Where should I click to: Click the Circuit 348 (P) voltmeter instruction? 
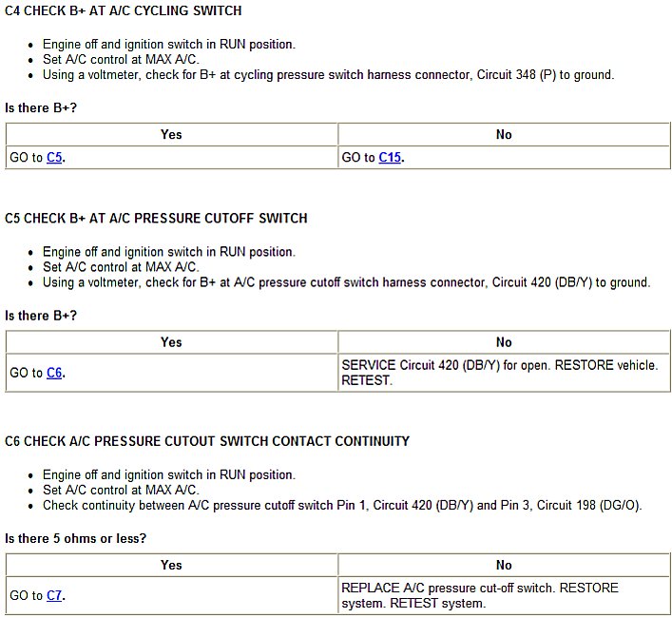pos(328,74)
